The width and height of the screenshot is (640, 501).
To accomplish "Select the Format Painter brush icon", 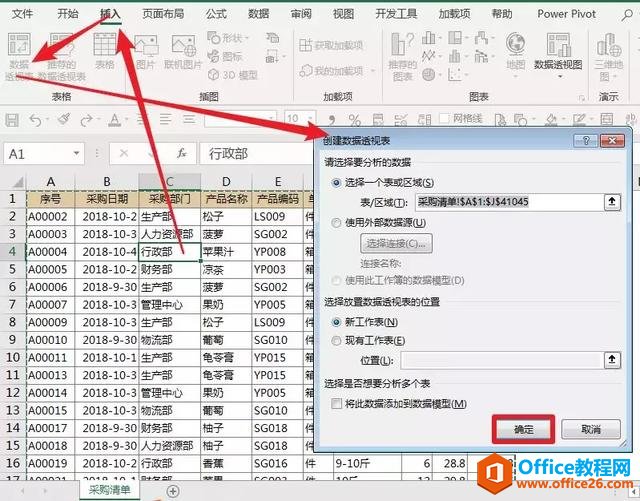I will [63, 119].
